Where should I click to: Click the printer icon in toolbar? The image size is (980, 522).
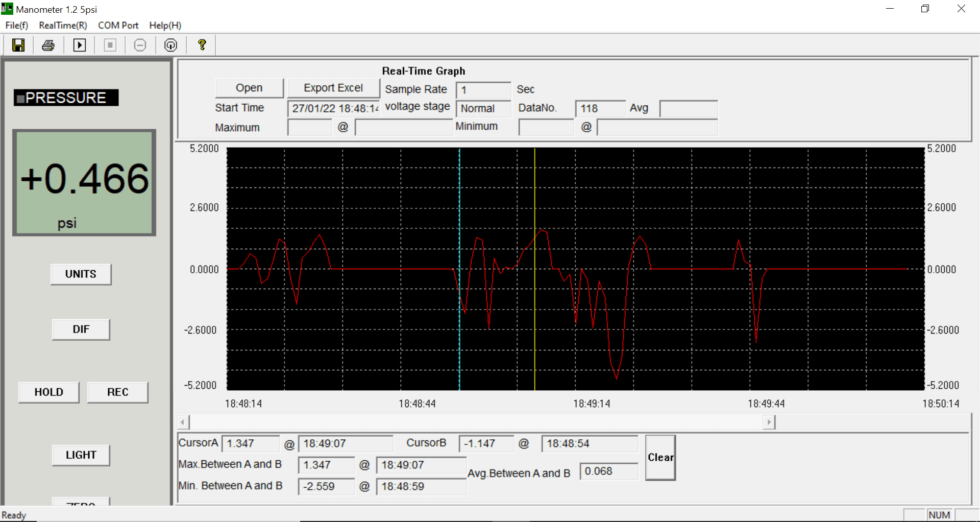pyautogui.click(x=48, y=45)
